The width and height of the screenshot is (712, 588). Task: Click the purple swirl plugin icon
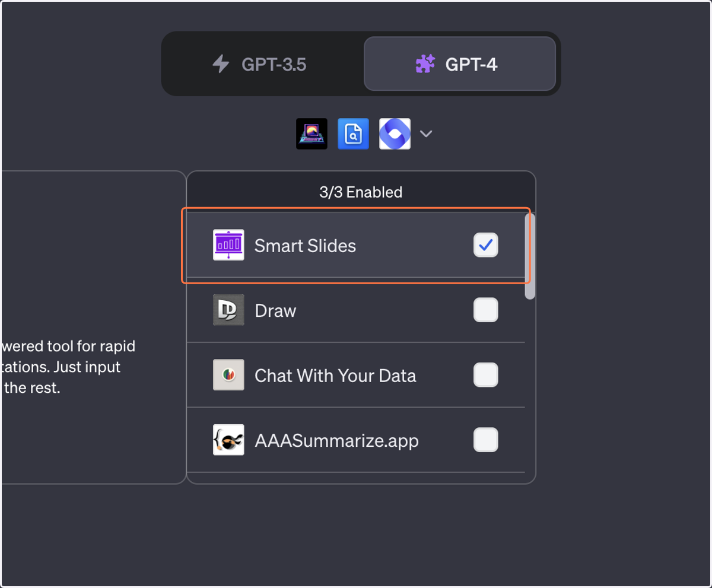pos(395,134)
